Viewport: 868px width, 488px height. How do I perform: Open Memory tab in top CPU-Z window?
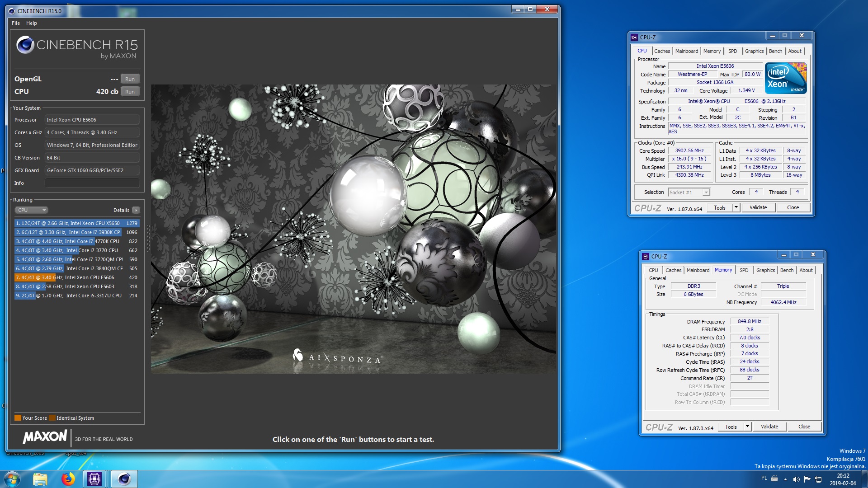tap(712, 51)
